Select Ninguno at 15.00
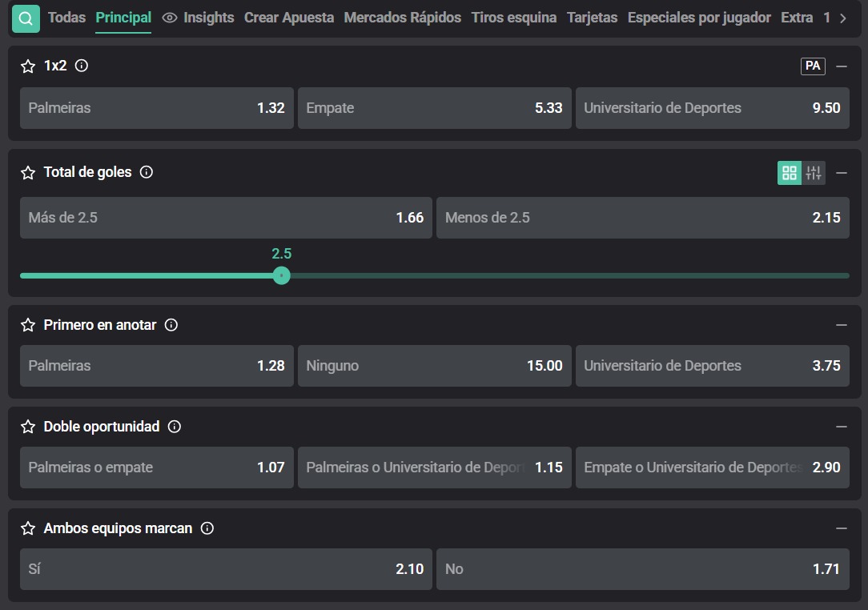 click(x=435, y=366)
